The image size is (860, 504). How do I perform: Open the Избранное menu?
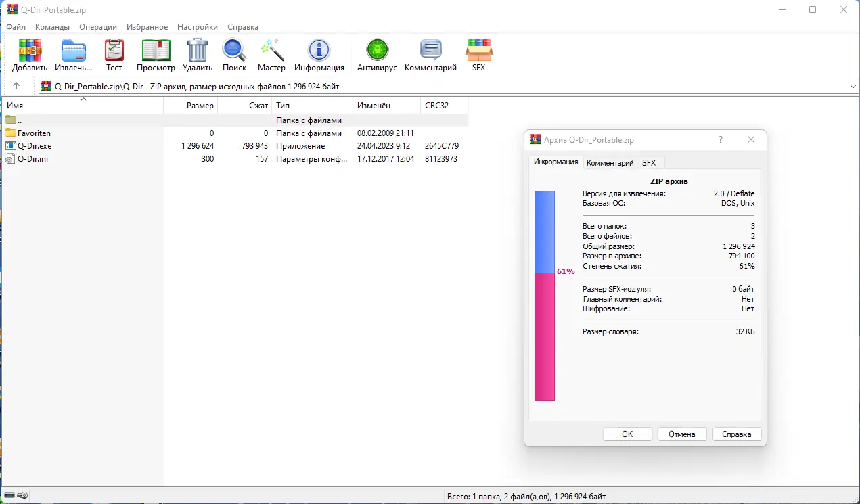147,27
